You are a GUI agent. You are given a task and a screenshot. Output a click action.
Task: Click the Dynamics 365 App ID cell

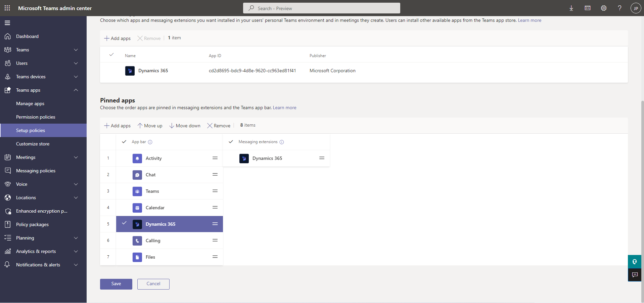pos(252,71)
